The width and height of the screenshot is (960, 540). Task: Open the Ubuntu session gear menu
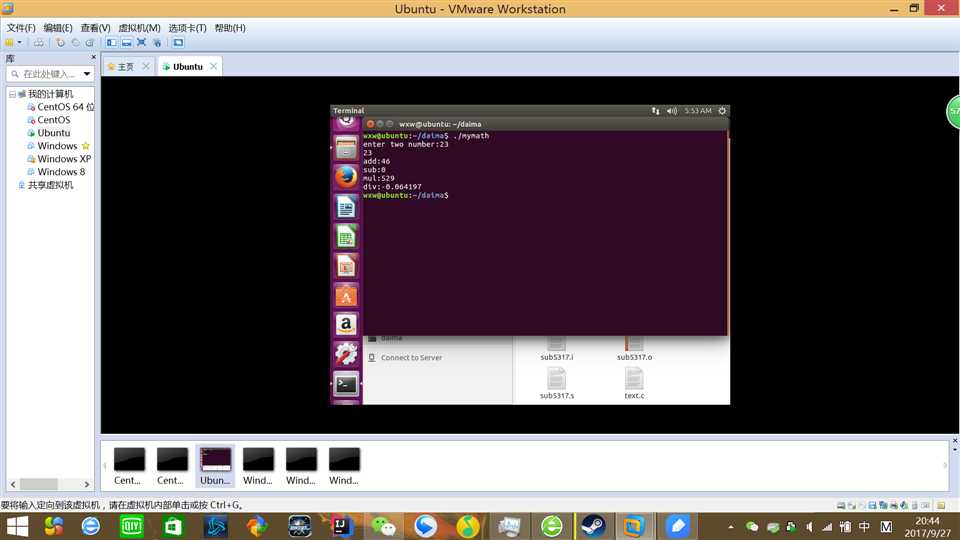coord(722,111)
